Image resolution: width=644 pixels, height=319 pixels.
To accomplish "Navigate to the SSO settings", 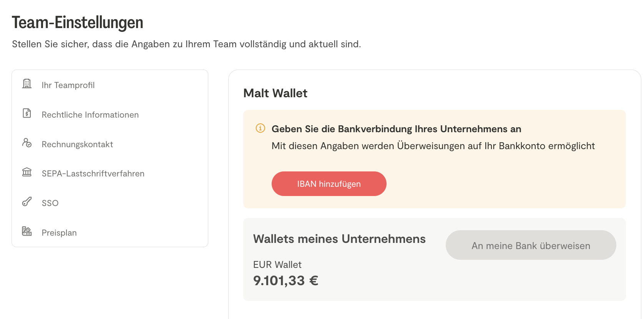I will click(x=50, y=203).
